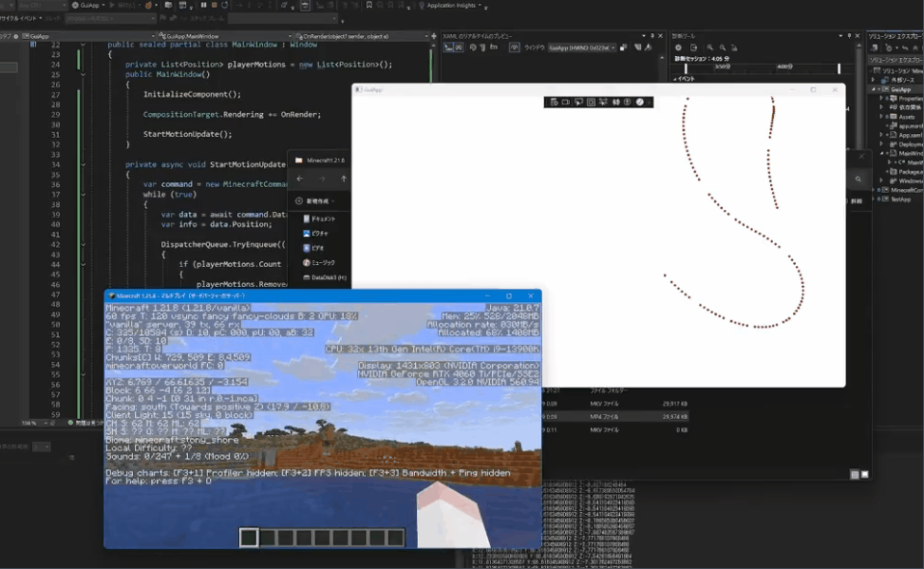Viewport: 924px width, 569px height.
Task: Toggle highlighted eye icon in XAML preview toolbar
Action: 514,47
